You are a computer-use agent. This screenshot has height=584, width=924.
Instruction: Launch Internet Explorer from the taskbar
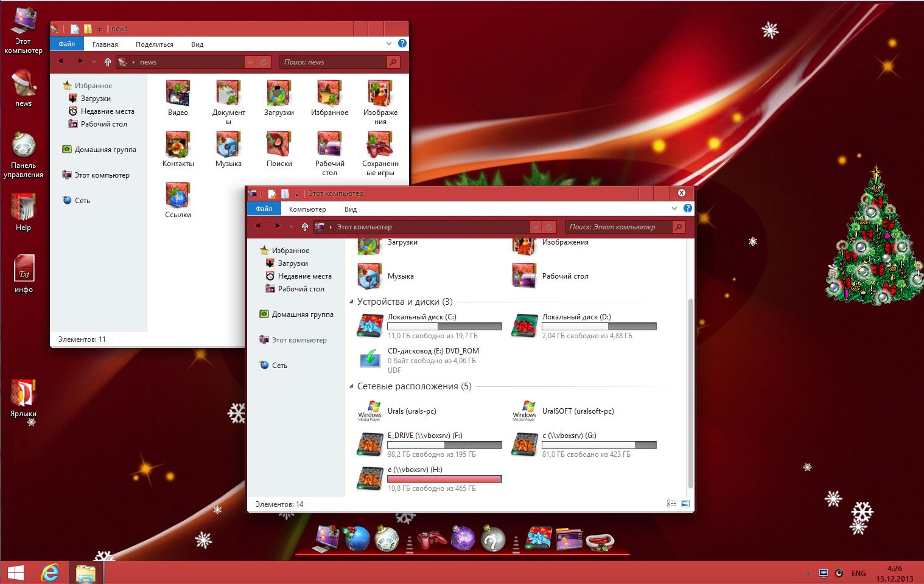pyautogui.click(x=50, y=572)
